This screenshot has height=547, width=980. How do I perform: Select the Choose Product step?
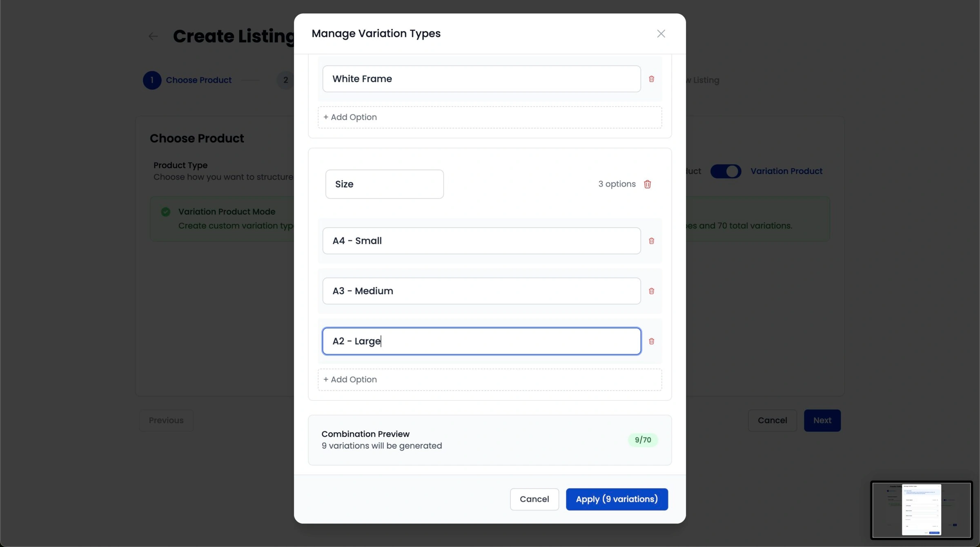tap(198, 80)
